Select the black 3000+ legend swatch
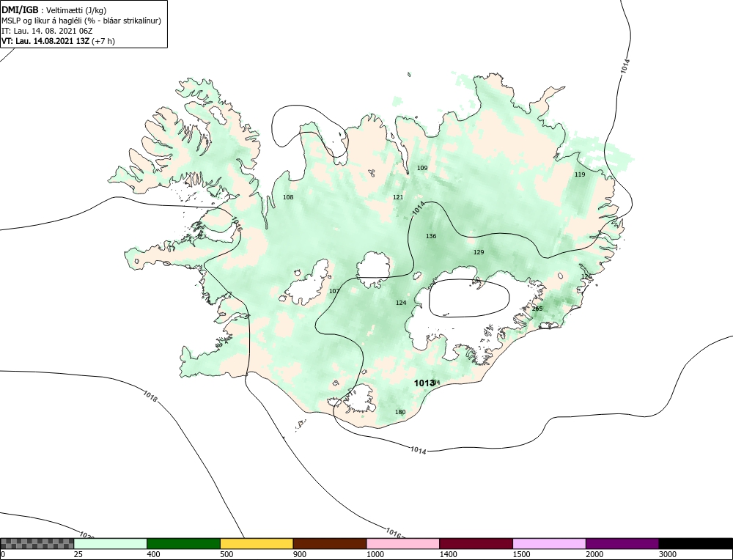This screenshot has height=560, width=733. pos(696,543)
